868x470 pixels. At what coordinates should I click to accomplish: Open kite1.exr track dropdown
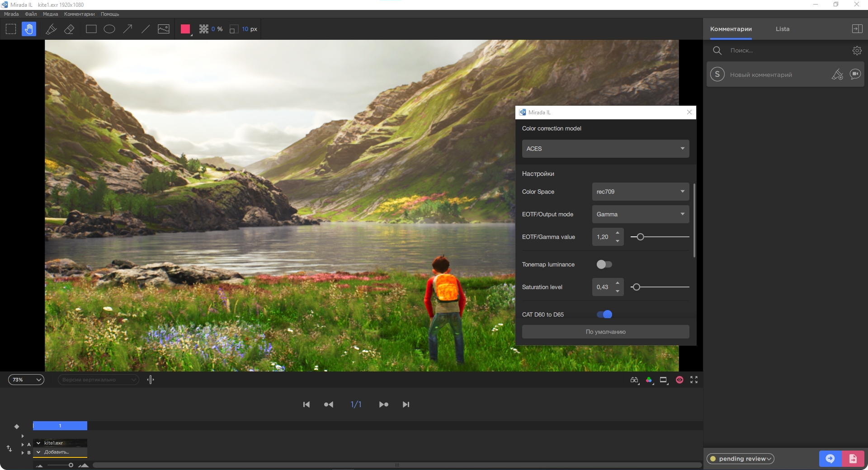tap(38, 443)
